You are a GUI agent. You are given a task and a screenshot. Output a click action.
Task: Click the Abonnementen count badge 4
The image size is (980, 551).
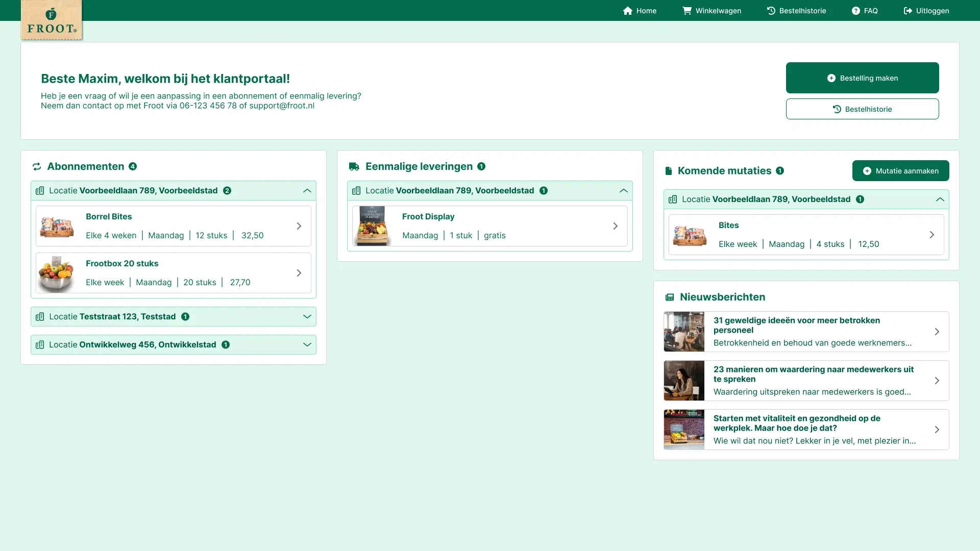click(x=133, y=167)
